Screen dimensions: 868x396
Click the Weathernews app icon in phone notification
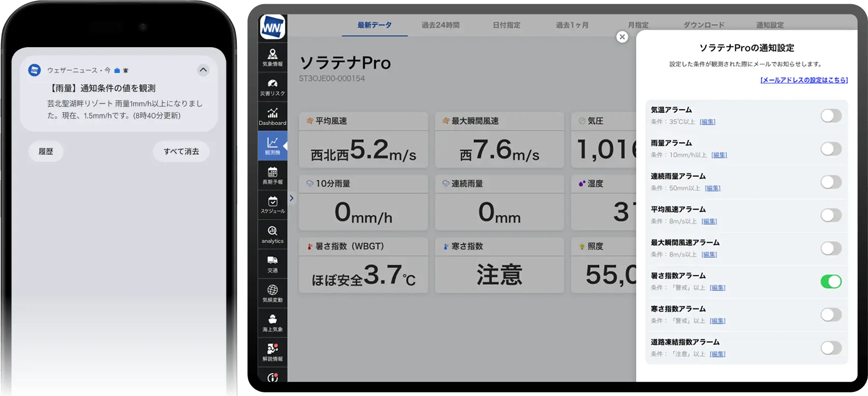[x=35, y=70]
